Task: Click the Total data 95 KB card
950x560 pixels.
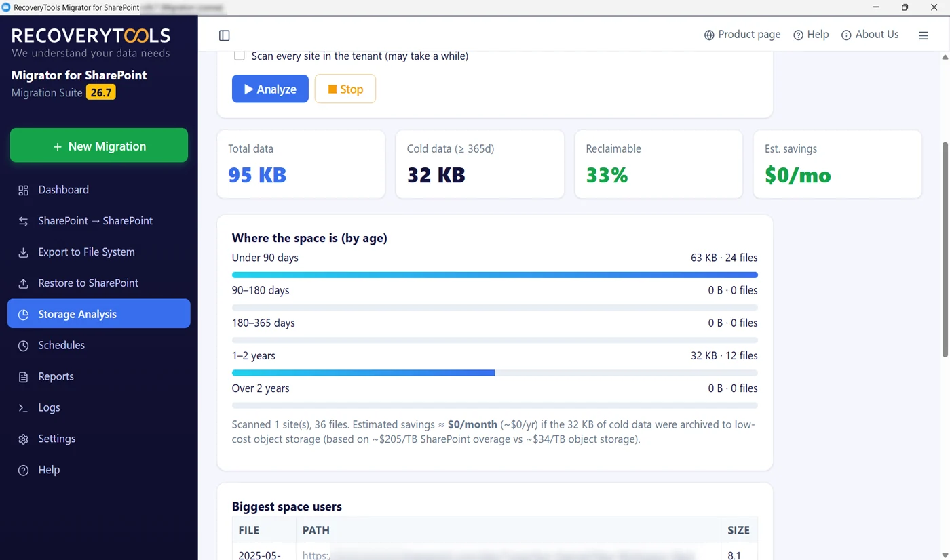Action: [x=301, y=165]
